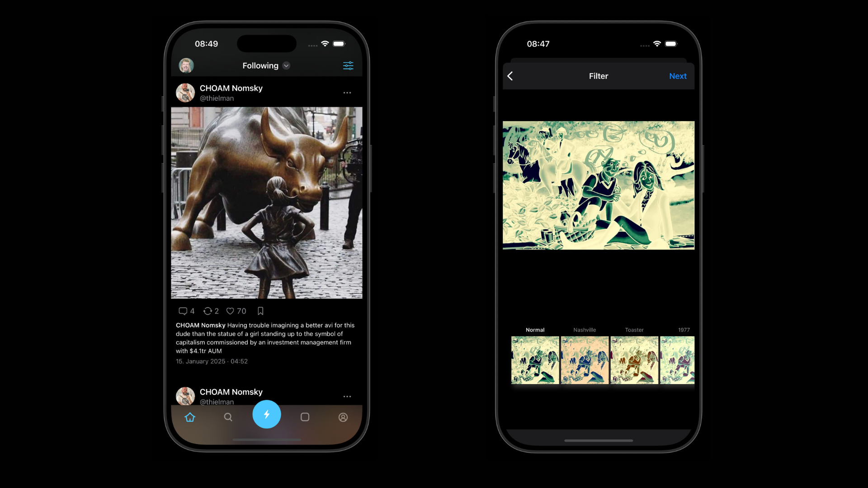This screenshot has width=868, height=488.
Task: Tap the three-dot menu on CHOAM Nomsky post
Action: [347, 93]
